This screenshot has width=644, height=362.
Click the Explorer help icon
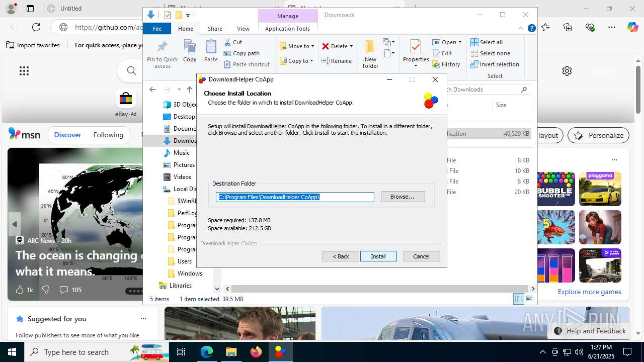pos(531,29)
